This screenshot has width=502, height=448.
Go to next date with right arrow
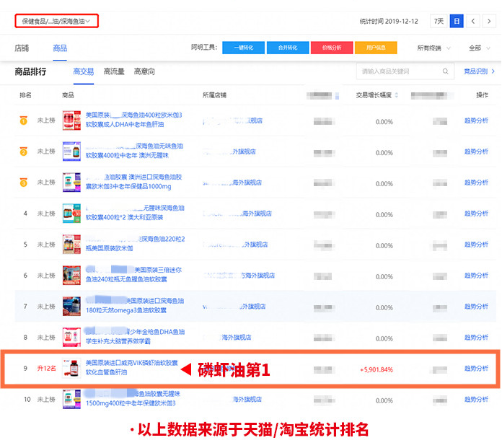[x=490, y=22]
